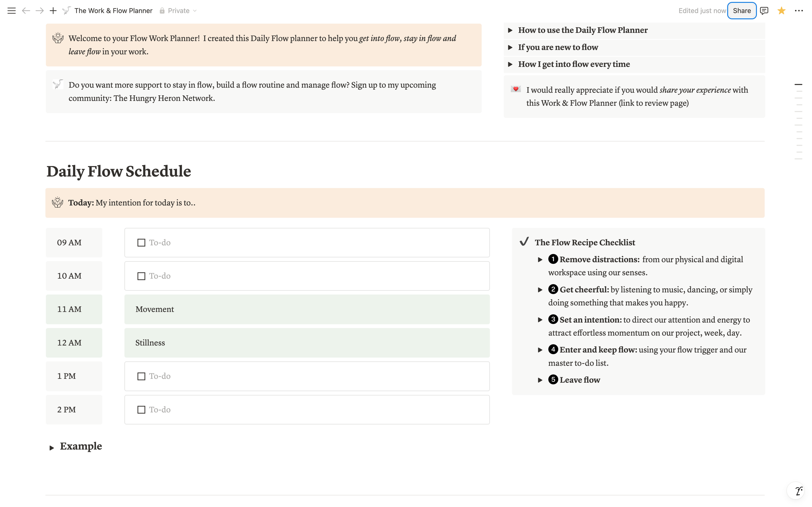Click The Work & Flow Planner breadcrumb title
Image resolution: width=812 pixels, height=507 pixels.
tap(113, 11)
